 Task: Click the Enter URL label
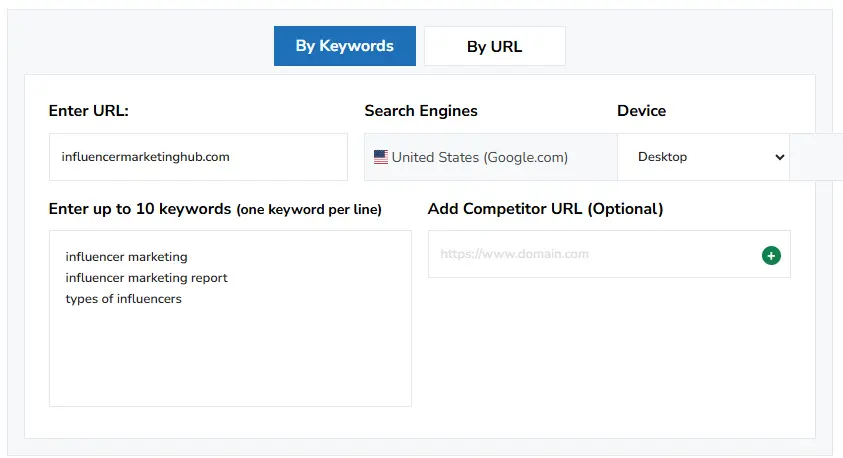pyautogui.click(x=89, y=111)
